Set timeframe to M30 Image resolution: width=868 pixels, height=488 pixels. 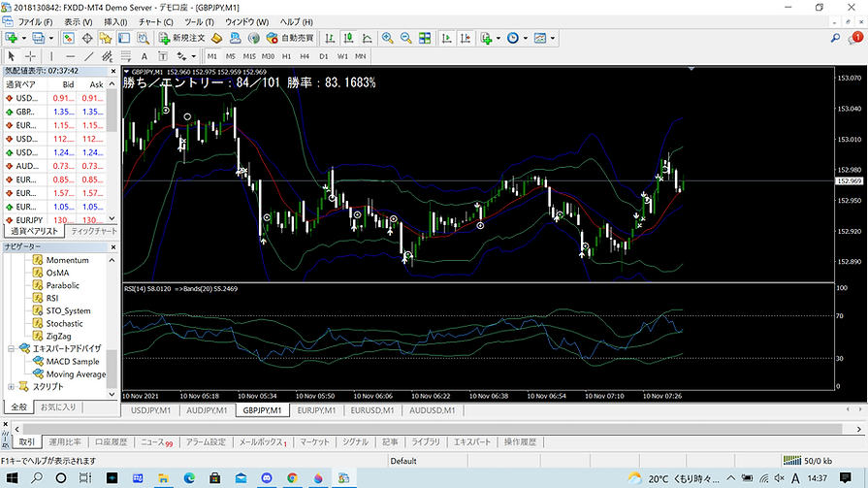[268, 56]
